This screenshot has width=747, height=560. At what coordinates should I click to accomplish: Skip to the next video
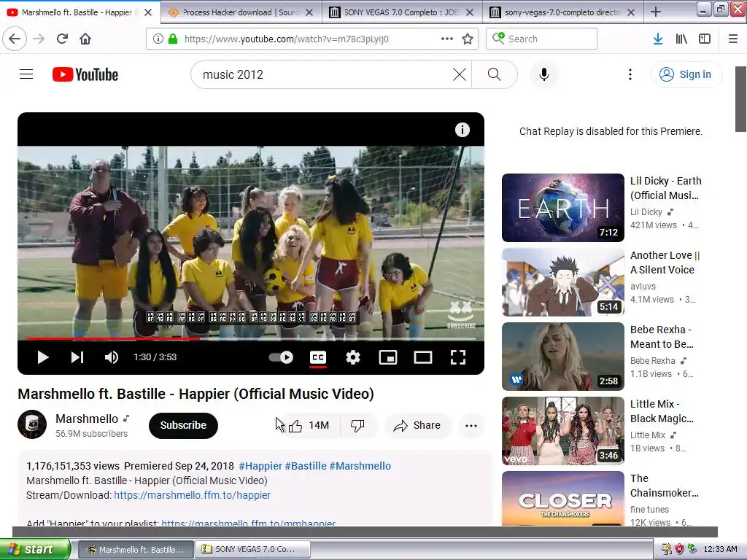77,357
